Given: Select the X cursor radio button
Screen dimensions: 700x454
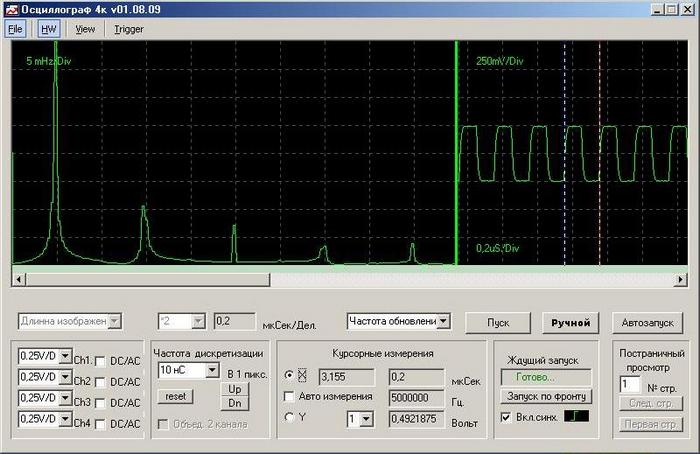Looking at the screenshot, I should 291,376.
